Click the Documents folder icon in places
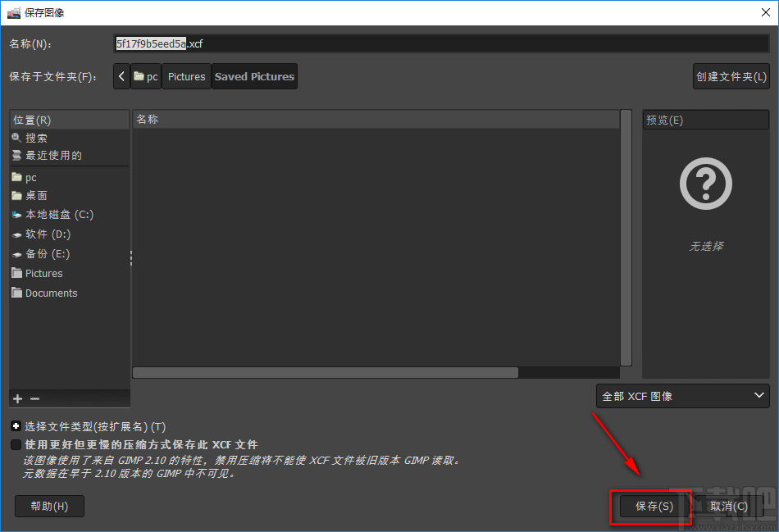779x532 pixels. (17, 293)
